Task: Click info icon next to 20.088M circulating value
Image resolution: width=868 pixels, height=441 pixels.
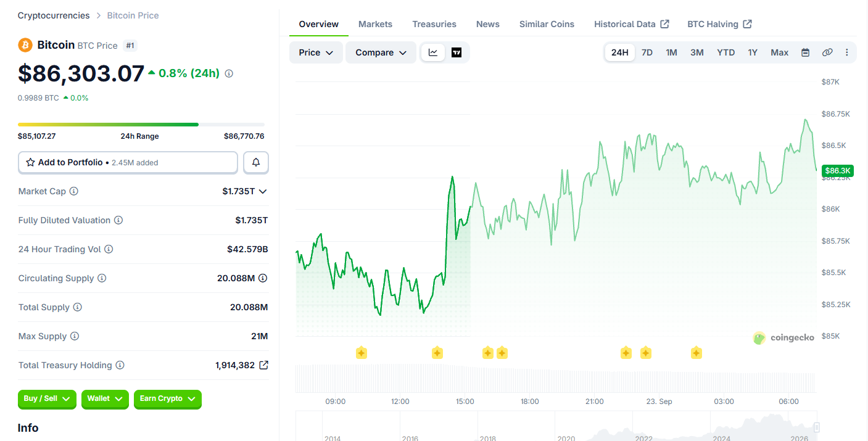Action: point(263,278)
